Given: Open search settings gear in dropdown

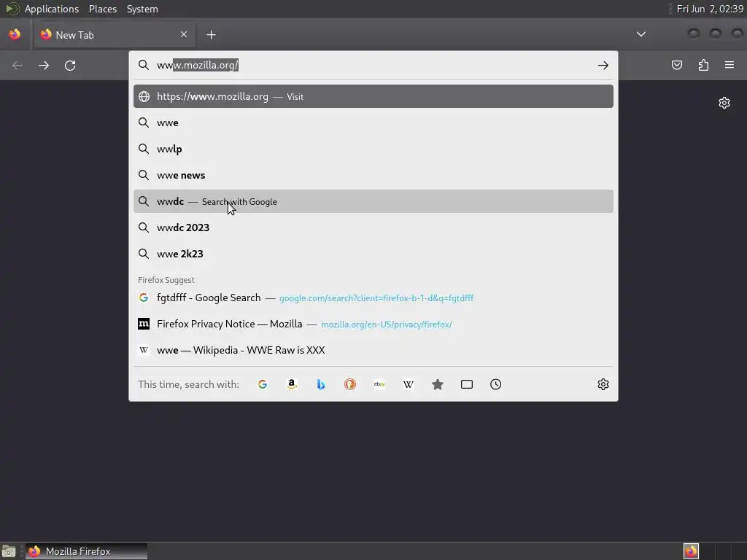Looking at the screenshot, I should tap(603, 384).
